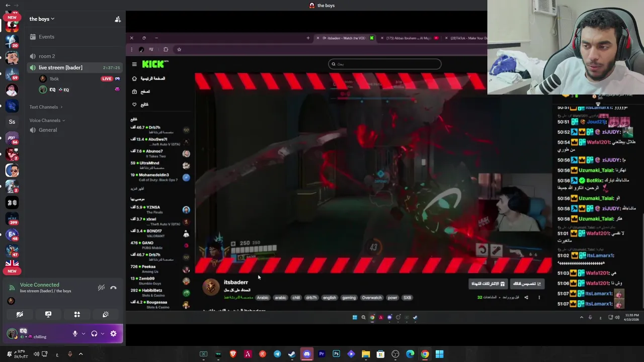Open server icon with 59 badge
Image resolution: width=644 pixels, height=362 pixels.
click(x=12, y=73)
